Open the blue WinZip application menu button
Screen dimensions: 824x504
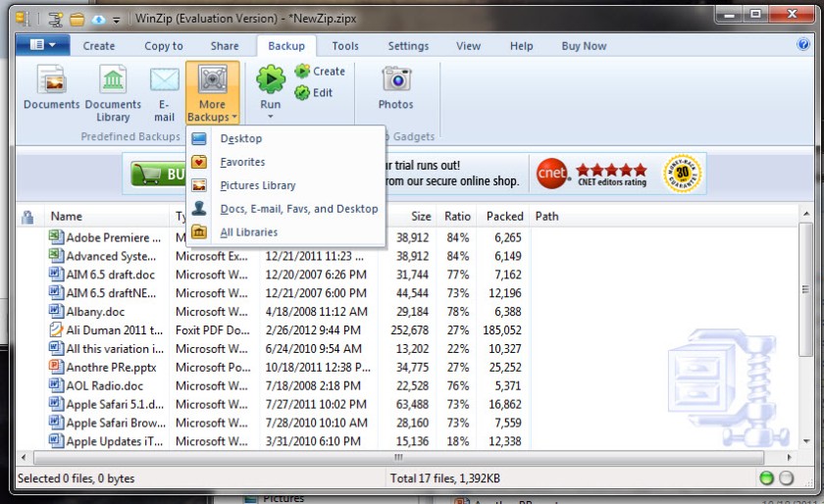click(42, 45)
